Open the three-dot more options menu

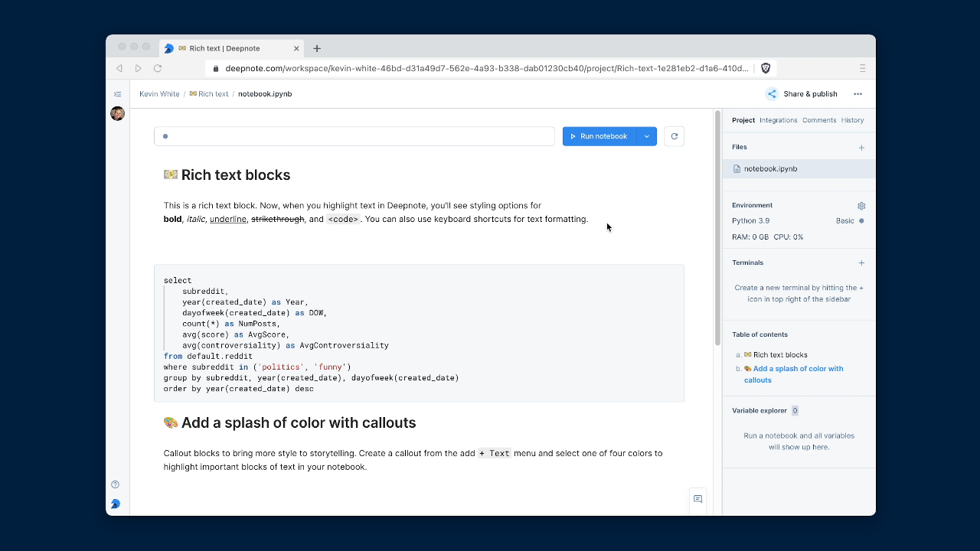857,94
